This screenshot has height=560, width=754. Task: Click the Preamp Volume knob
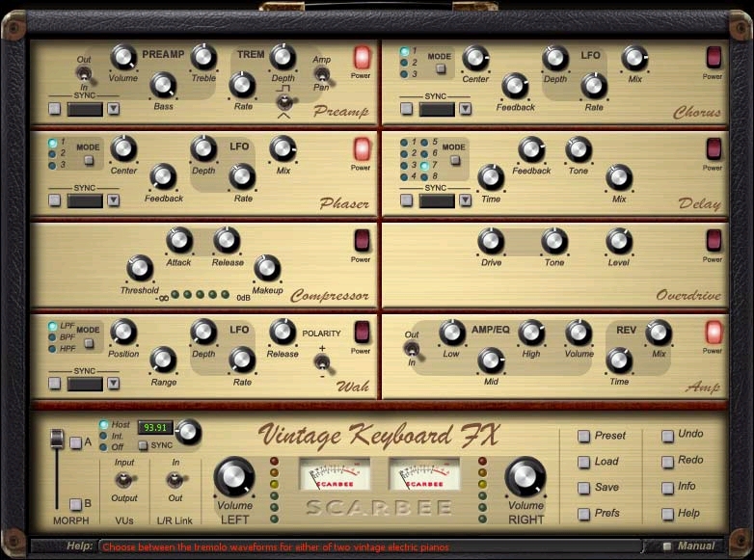pos(123,58)
